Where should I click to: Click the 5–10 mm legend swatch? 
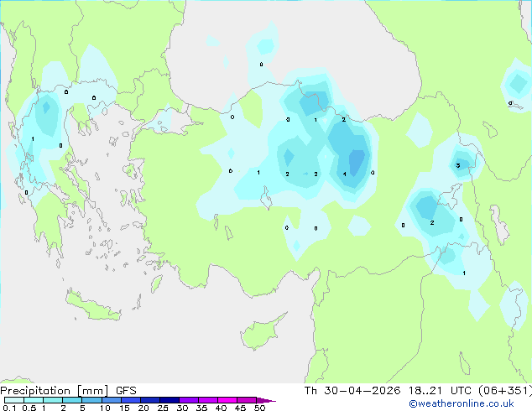click(x=92, y=400)
